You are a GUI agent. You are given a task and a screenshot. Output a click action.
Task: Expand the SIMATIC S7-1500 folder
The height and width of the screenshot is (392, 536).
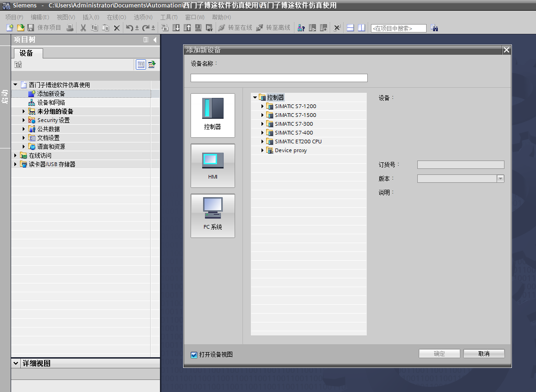click(x=262, y=115)
